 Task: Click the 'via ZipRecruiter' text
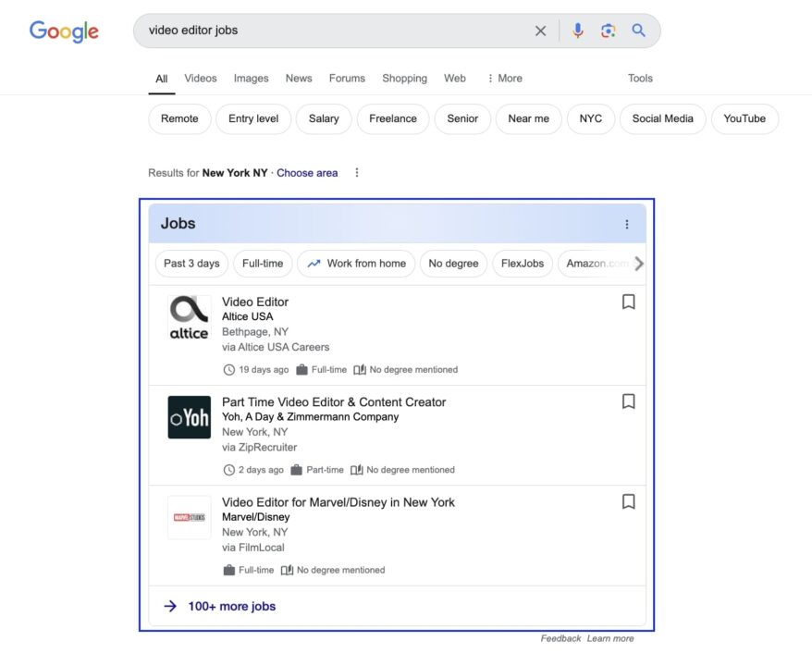point(260,447)
